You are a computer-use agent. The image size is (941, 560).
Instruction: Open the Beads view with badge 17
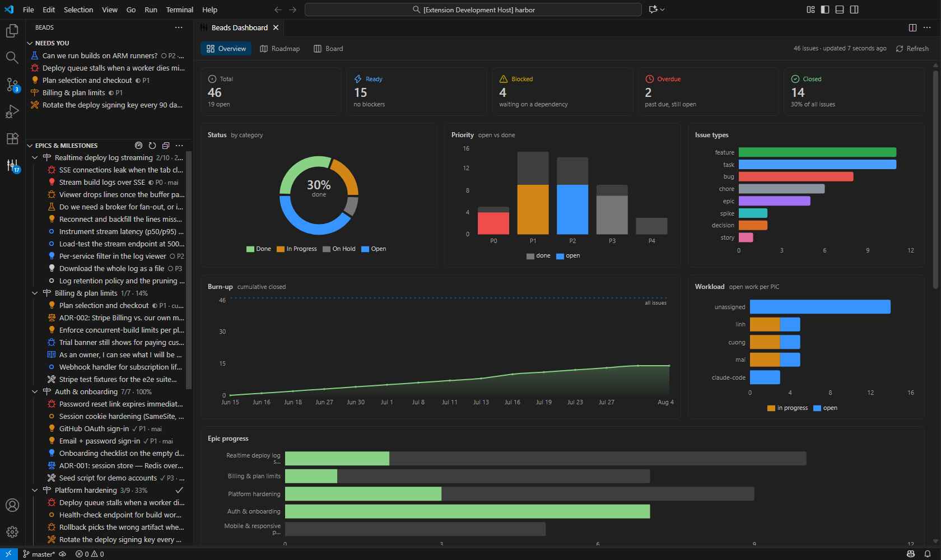click(12, 165)
